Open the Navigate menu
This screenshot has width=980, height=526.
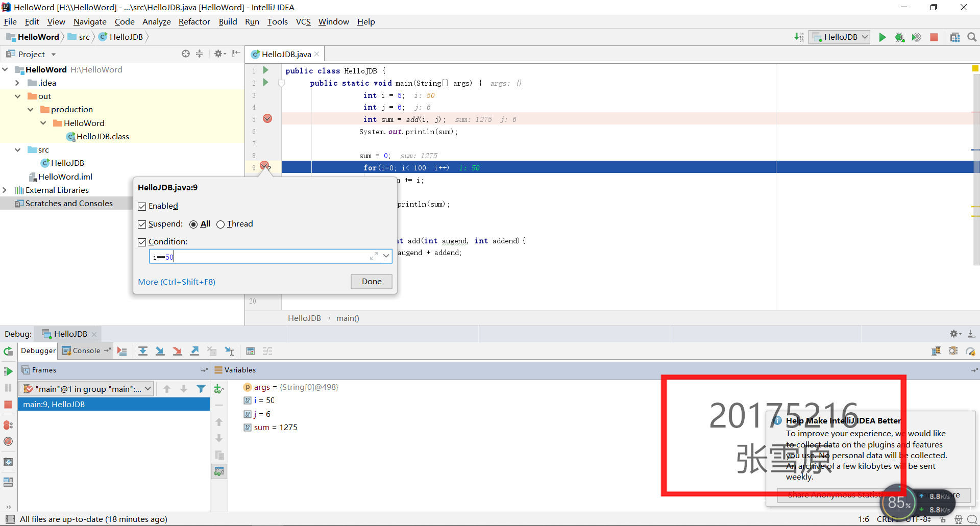point(90,21)
